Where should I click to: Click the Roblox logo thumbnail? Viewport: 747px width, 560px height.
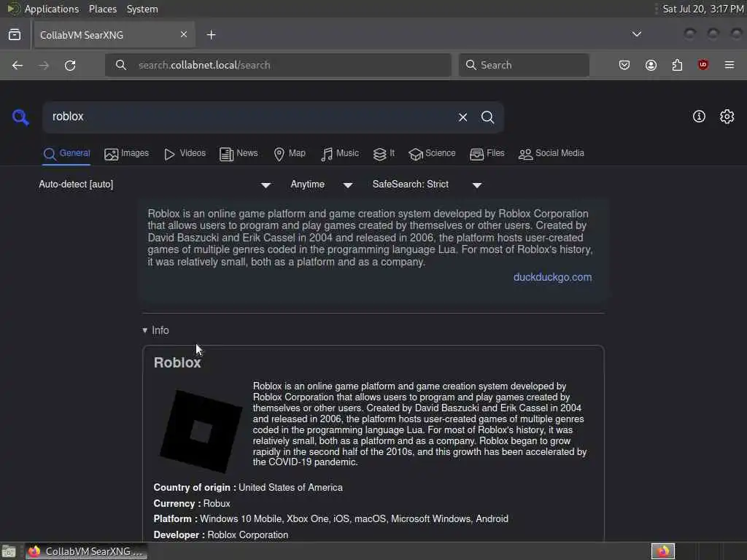click(201, 431)
